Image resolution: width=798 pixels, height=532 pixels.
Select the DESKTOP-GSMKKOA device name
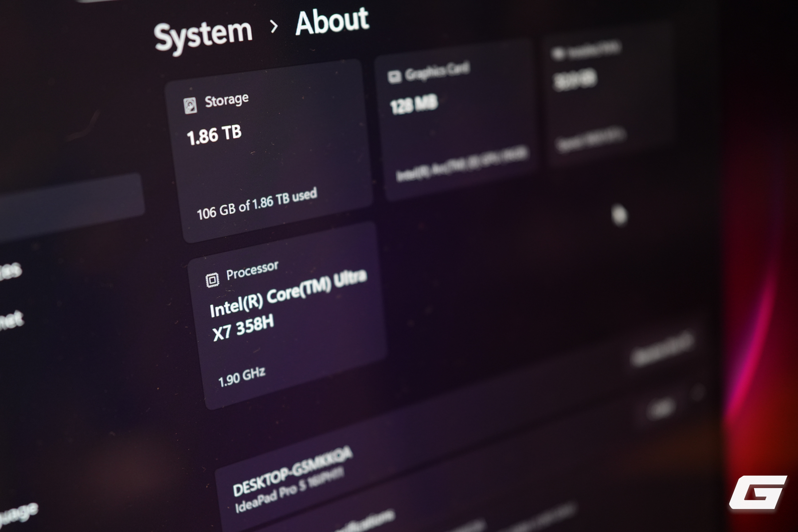coord(293,471)
